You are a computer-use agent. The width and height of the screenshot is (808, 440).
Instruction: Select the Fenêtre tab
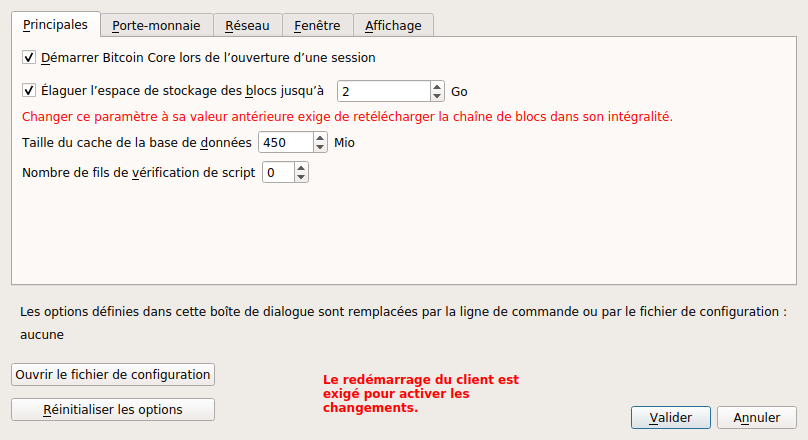pyautogui.click(x=317, y=25)
